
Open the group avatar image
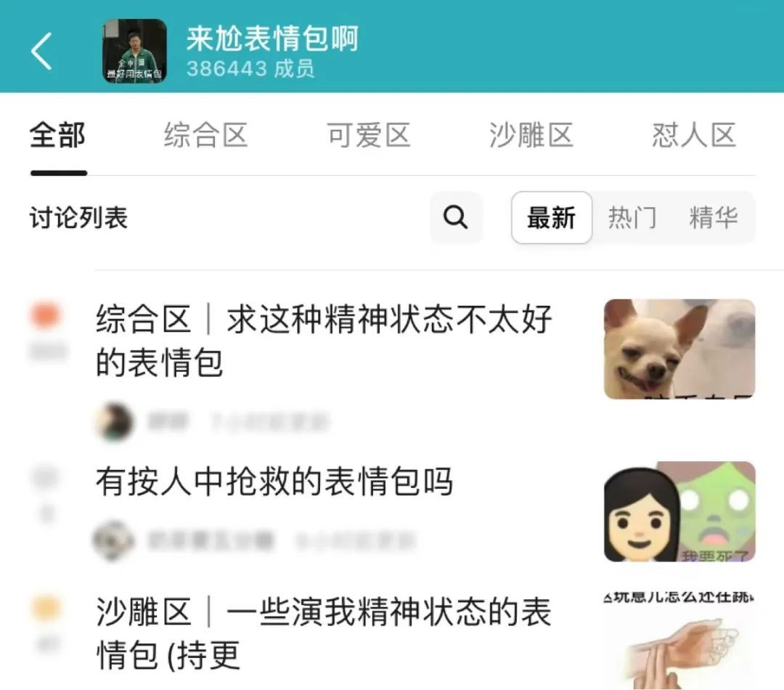tap(134, 51)
